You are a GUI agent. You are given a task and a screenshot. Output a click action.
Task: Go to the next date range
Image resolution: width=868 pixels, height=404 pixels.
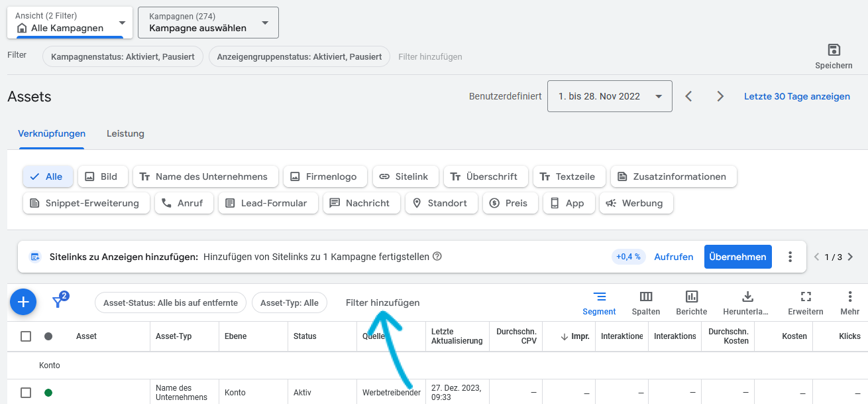click(720, 96)
